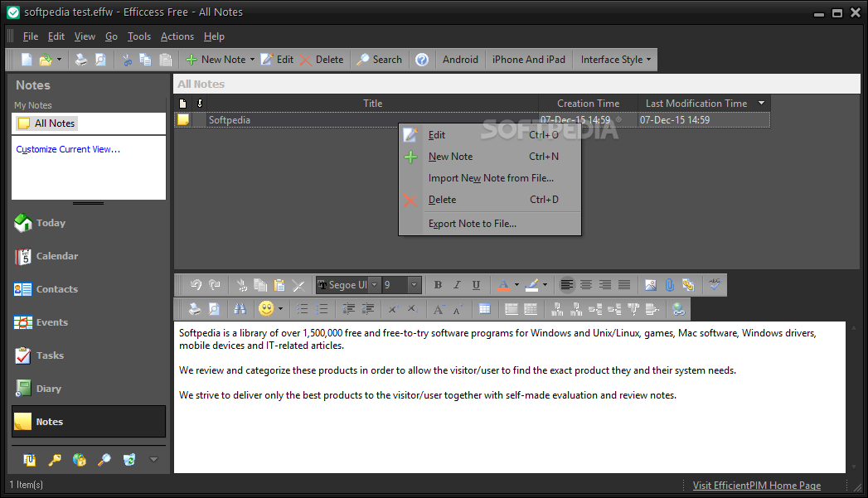Run spell check with the ABC checkmark icon
This screenshot has height=498, width=868.
click(x=715, y=285)
